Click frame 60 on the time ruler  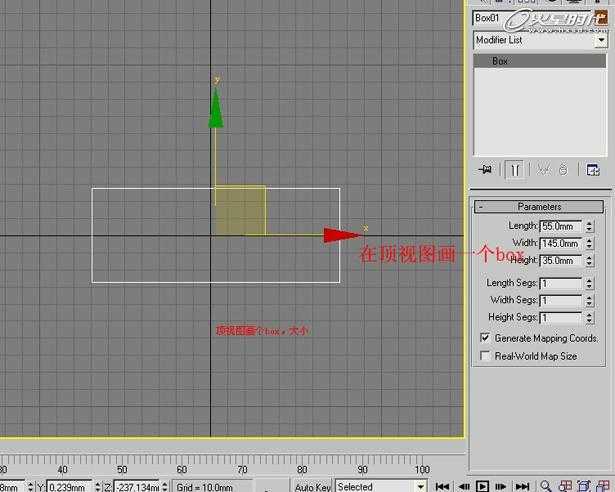tap(182, 469)
